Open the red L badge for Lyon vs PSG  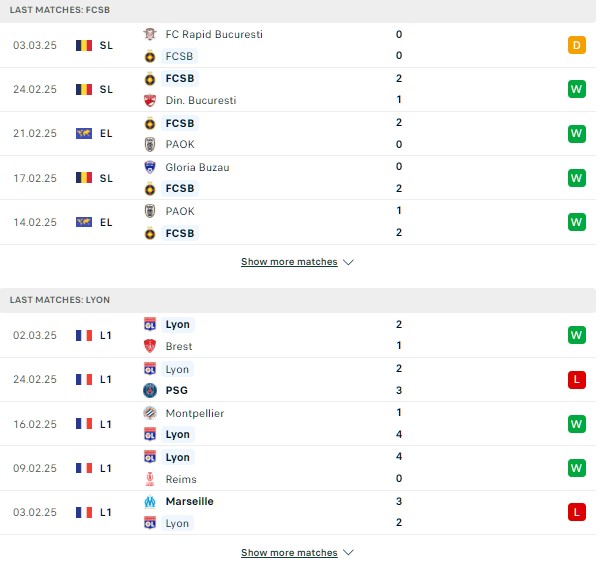(x=576, y=379)
